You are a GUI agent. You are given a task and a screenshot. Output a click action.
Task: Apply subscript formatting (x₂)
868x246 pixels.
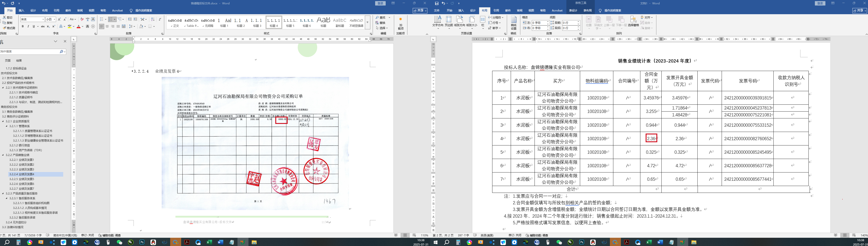49,26
